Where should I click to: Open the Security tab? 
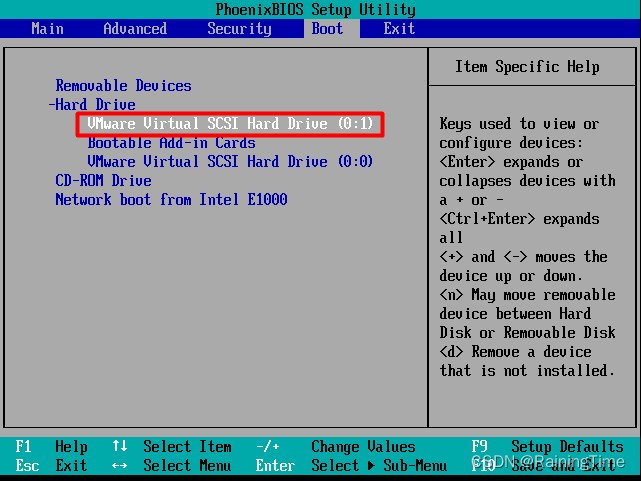click(x=239, y=29)
